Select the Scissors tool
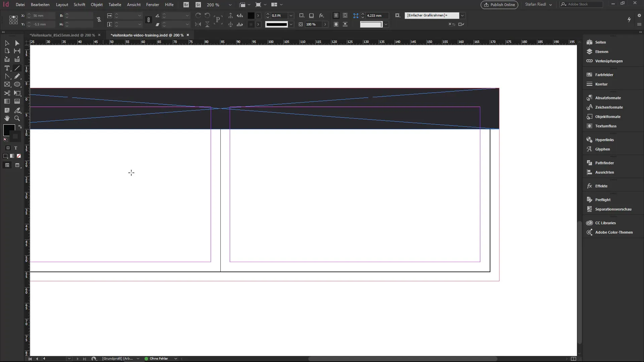This screenshot has height=362, width=644. [7, 93]
